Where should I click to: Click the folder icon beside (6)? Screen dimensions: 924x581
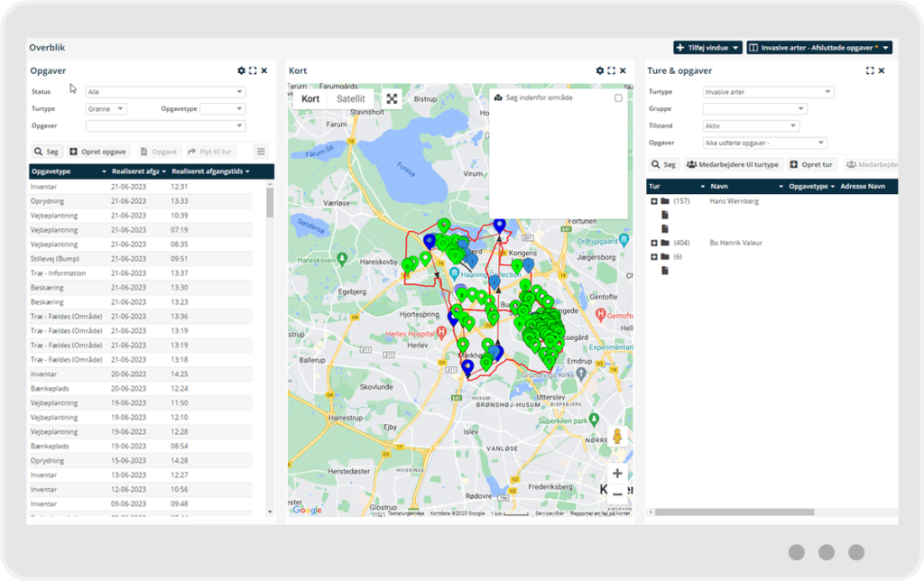(x=665, y=257)
